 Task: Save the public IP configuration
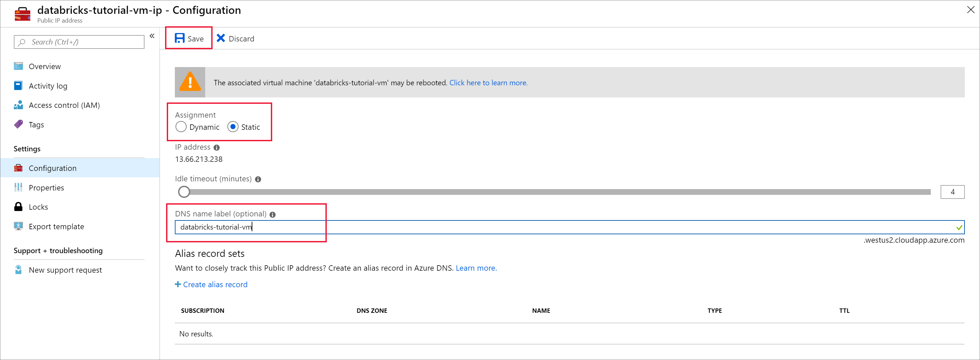point(188,38)
